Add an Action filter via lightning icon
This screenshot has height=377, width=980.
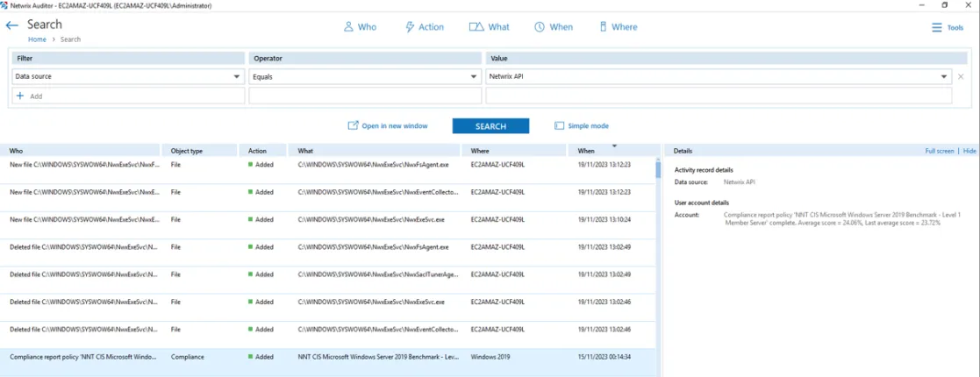(410, 27)
